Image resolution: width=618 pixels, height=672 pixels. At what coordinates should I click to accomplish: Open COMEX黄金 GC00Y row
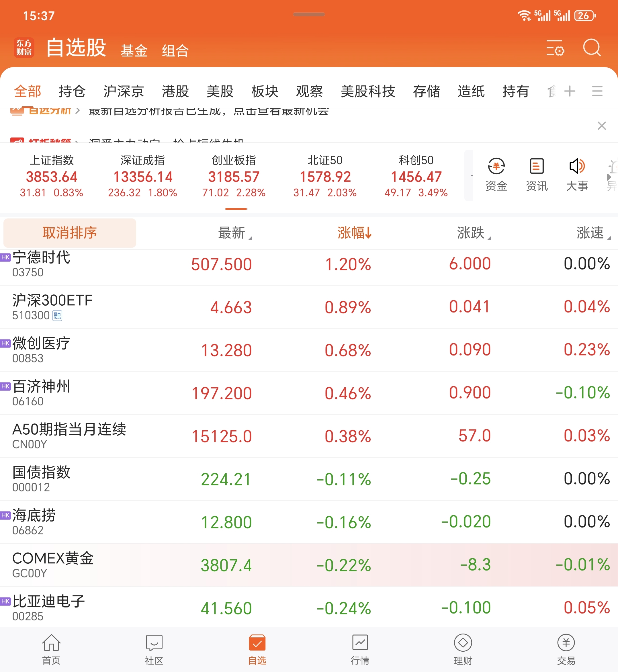(309, 565)
